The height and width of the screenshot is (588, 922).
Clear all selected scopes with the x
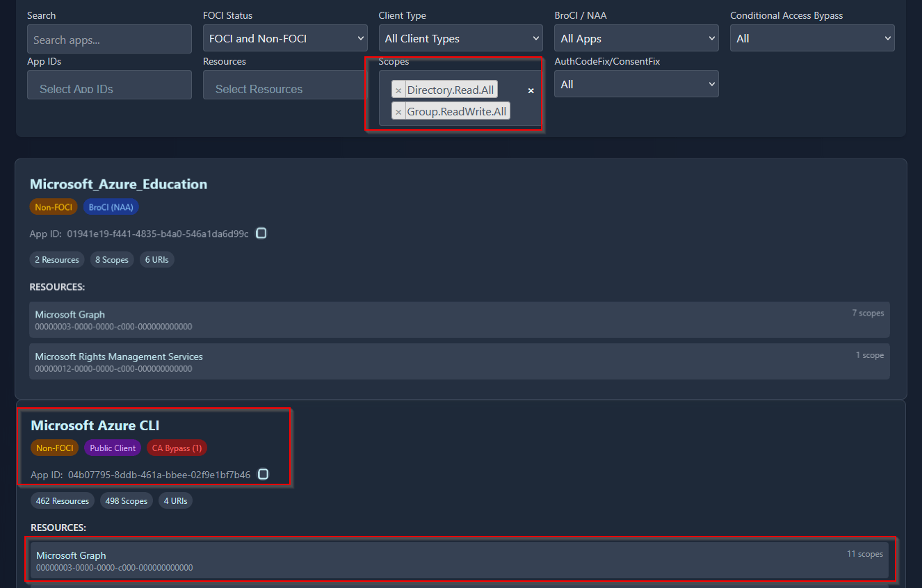[x=531, y=90]
